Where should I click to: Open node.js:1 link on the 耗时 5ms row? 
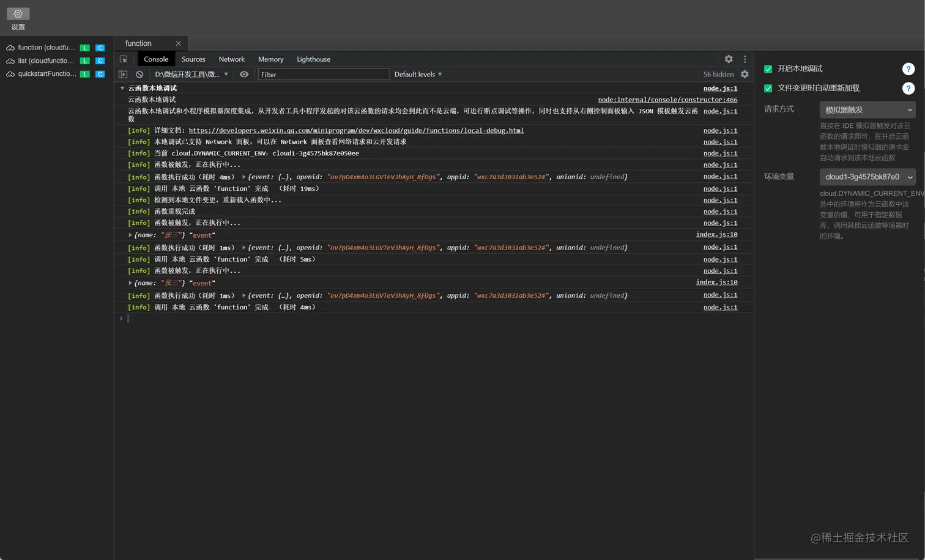720,259
